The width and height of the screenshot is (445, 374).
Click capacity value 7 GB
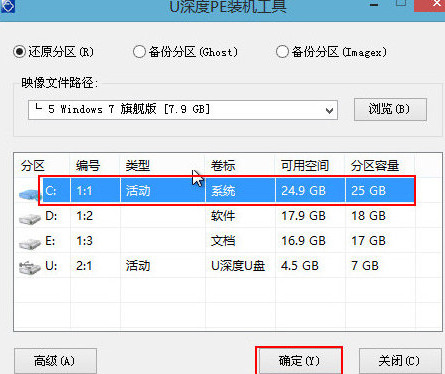(x=365, y=266)
